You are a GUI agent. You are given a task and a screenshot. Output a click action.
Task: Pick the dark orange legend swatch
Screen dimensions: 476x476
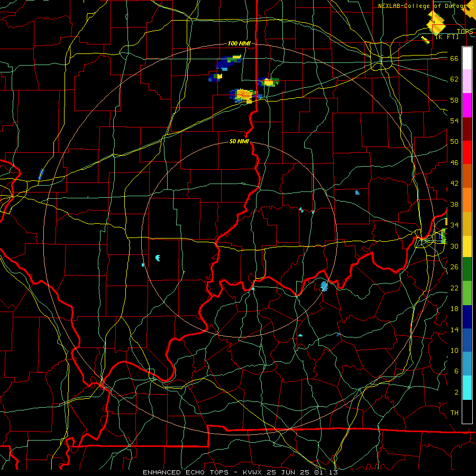[x=467, y=176]
